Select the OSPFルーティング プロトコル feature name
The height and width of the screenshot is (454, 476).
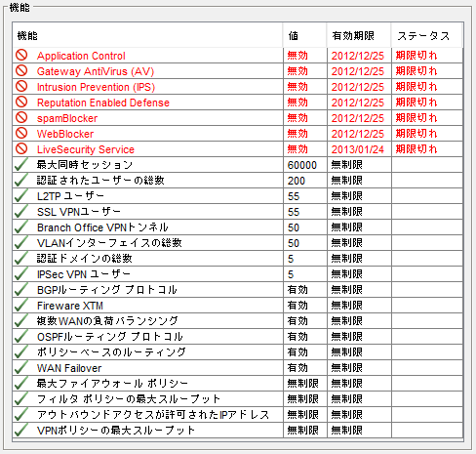[x=110, y=337]
